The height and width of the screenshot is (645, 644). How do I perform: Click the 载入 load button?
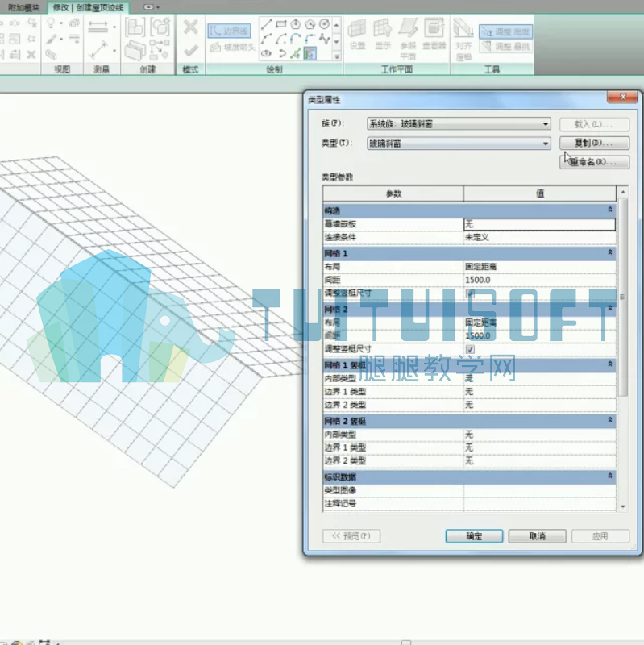coord(594,124)
